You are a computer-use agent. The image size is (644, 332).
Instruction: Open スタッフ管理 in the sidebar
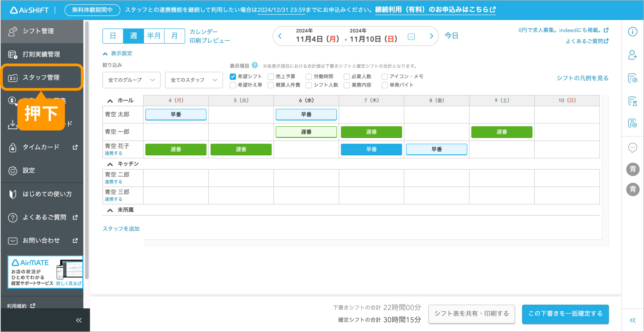pyautogui.click(x=42, y=77)
